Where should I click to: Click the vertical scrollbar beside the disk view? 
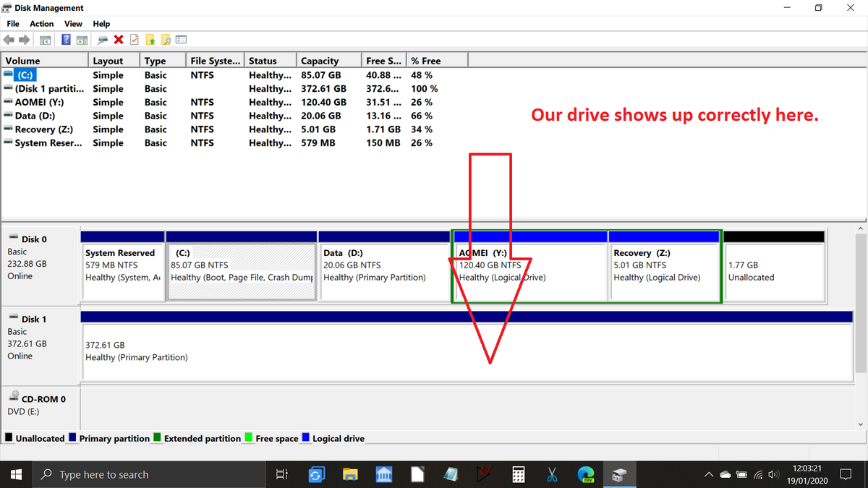862,289
